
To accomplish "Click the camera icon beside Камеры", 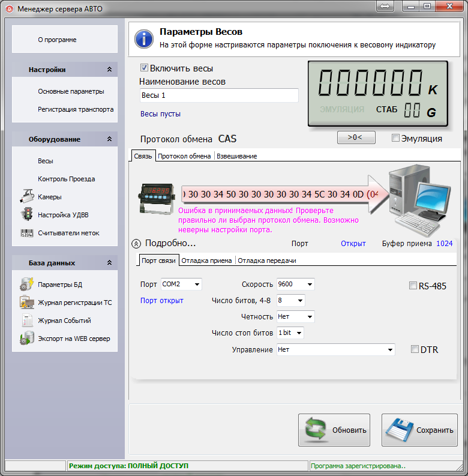I will [26, 197].
